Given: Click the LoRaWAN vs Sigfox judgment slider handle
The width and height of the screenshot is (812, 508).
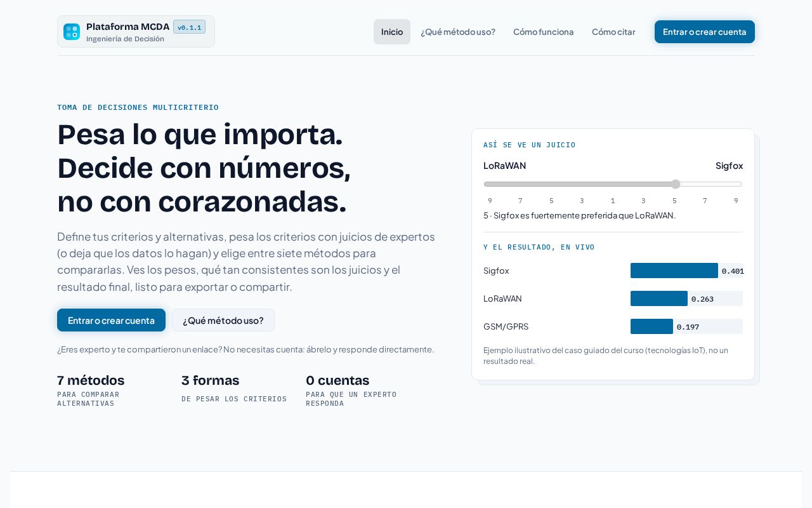Looking at the screenshot, I should pyautogui.click(x=676, y=184).
